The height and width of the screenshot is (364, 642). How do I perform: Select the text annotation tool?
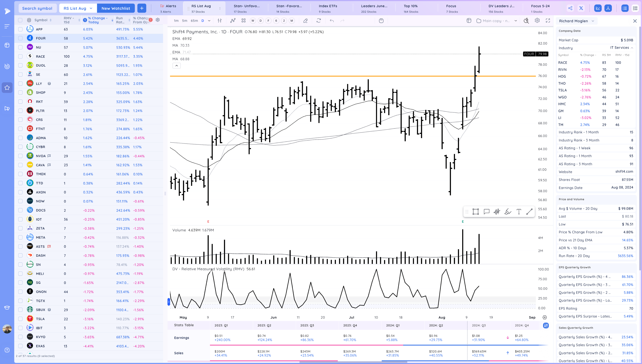pyautogui.click(x=519, y=212)
